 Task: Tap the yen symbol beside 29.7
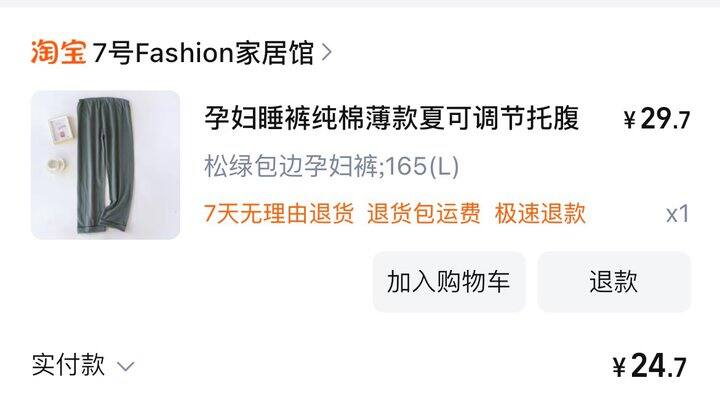tap(630, 120)
